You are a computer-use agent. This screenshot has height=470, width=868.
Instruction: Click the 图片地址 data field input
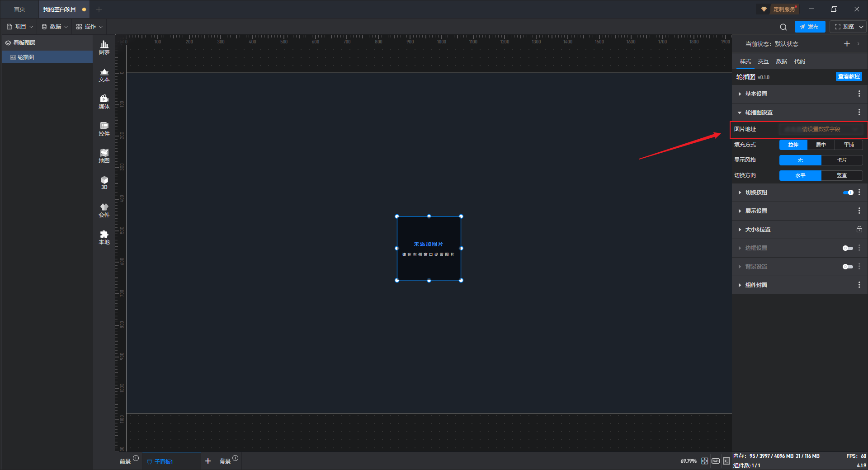pos(821,129)
